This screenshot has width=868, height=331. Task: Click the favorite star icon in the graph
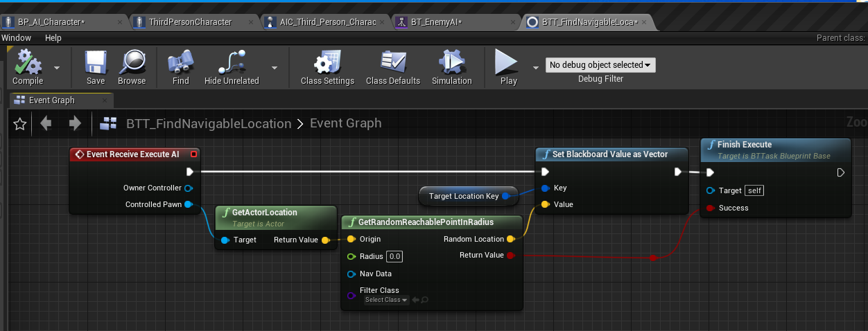[20, 124]
